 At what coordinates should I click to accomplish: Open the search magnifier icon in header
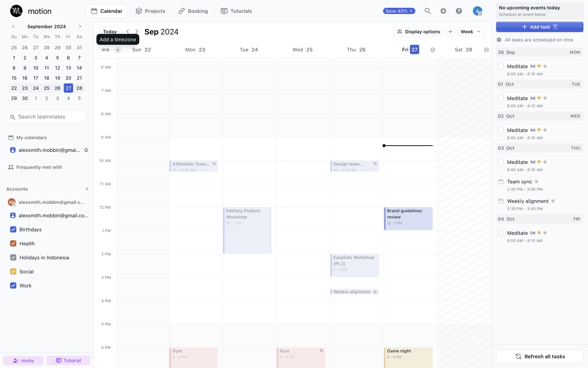pos(428,11)
